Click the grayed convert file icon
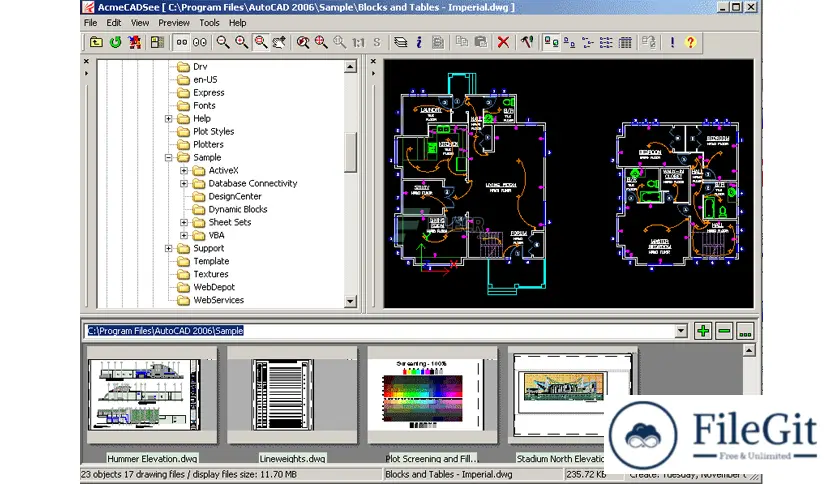Screen dimensions: 836x484 pyautogui.click(x=648, y=42)
